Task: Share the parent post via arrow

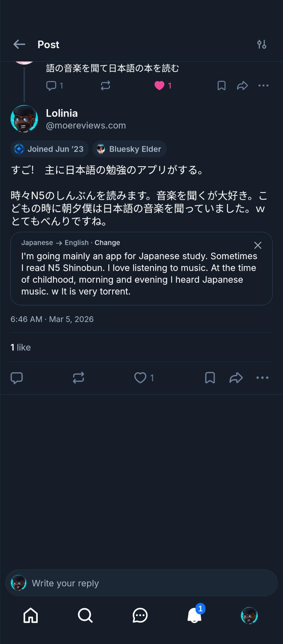Action: point(242,86)
